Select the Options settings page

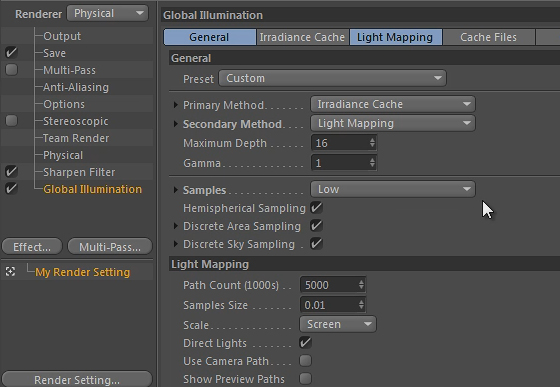click(64, 104)
